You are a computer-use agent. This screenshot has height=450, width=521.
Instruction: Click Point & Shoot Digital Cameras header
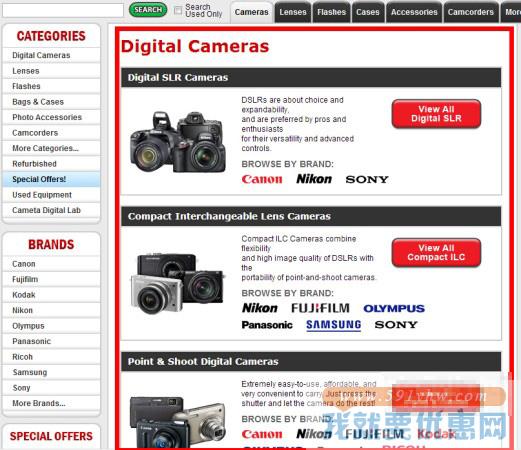tap(311, 362)
